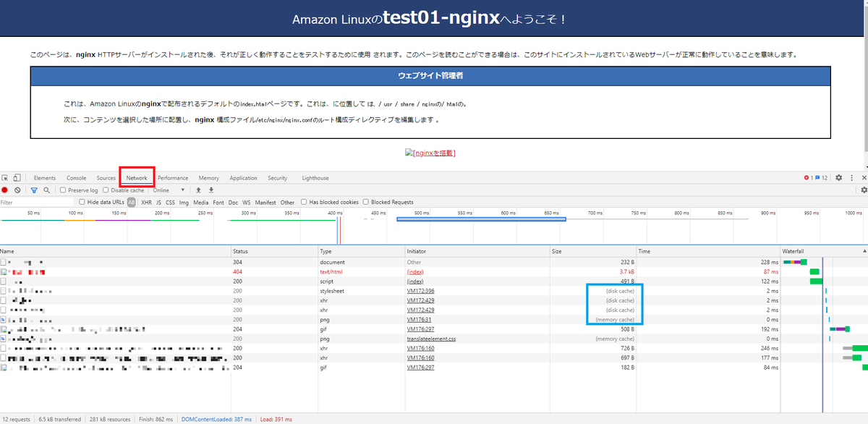Clear the network log

pos(17,190)
